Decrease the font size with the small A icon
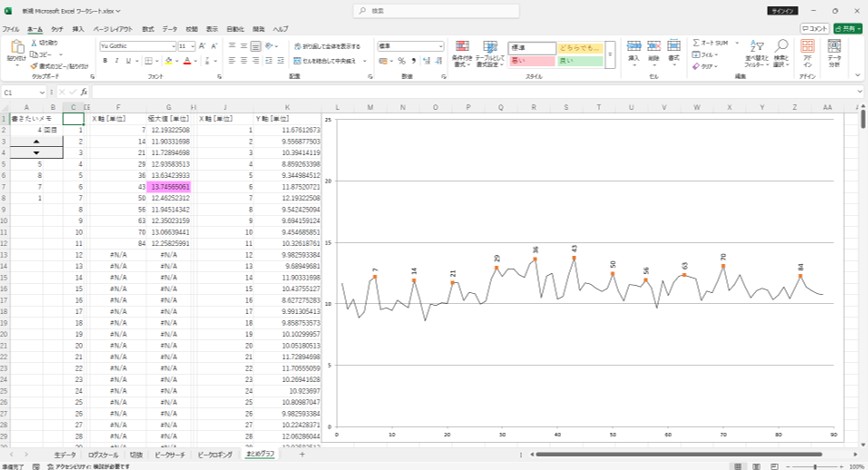The height and width of the screenshot is (470, 868). coord(214,46)
